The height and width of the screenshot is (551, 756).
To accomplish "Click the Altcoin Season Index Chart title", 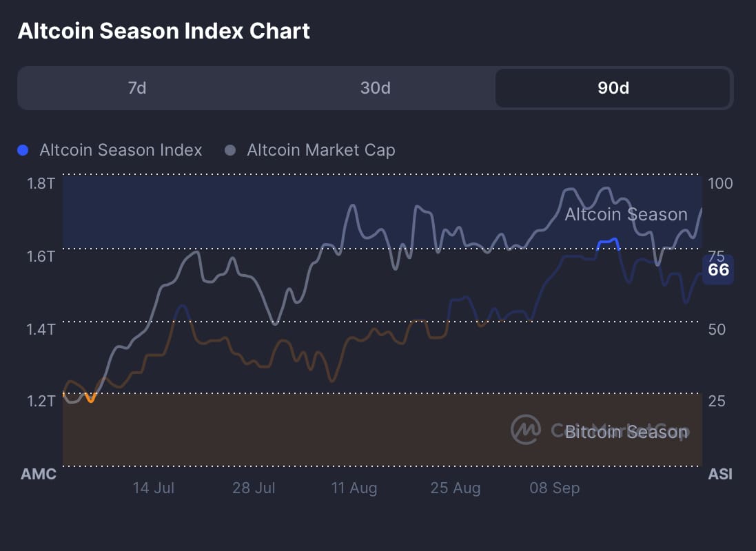I will pos(163,31).
